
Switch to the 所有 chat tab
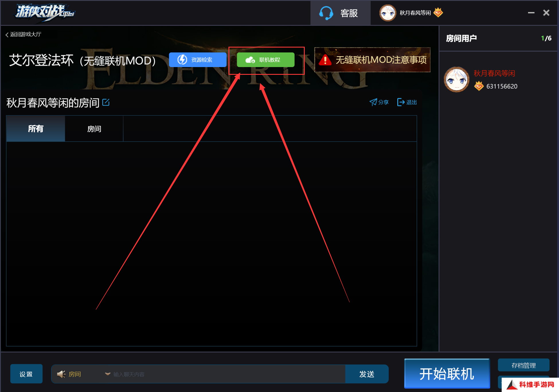[36, 129]
